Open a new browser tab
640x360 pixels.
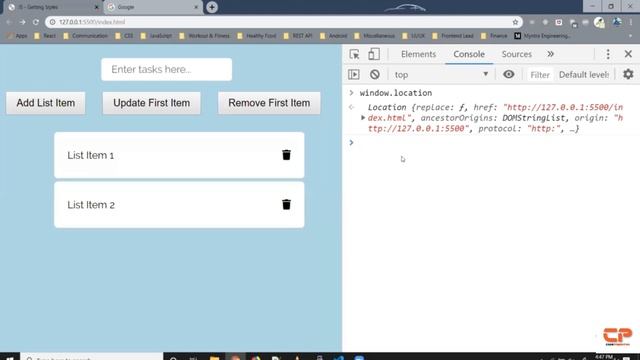212,7
